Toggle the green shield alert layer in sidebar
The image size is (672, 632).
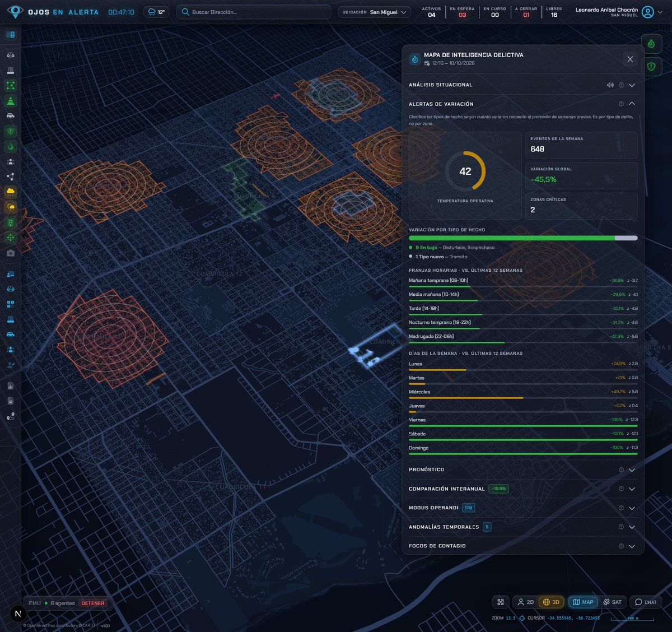click(11, 131)
